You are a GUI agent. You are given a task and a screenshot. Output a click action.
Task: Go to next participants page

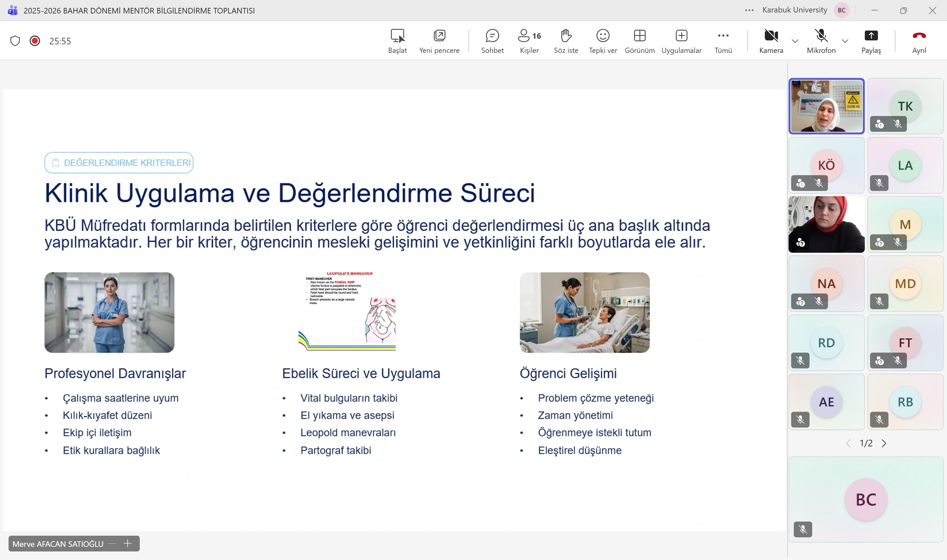point(884,443)
